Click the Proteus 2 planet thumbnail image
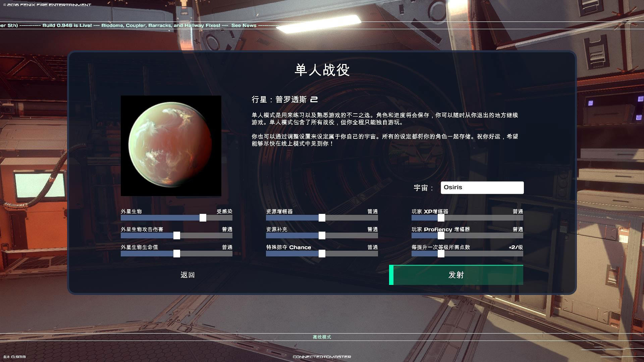 coord(171,146)
